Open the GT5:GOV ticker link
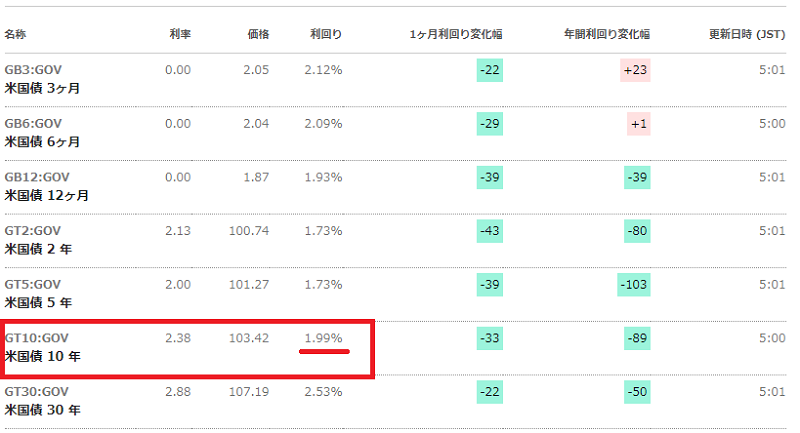The height and width of the screenshot is (433, 800). click(33, 284)
